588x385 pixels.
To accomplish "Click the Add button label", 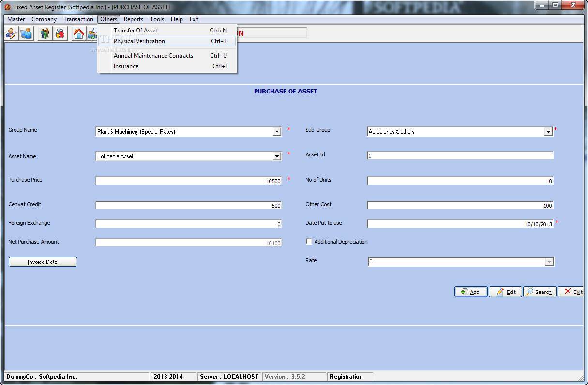I will [x=475, y=292].
